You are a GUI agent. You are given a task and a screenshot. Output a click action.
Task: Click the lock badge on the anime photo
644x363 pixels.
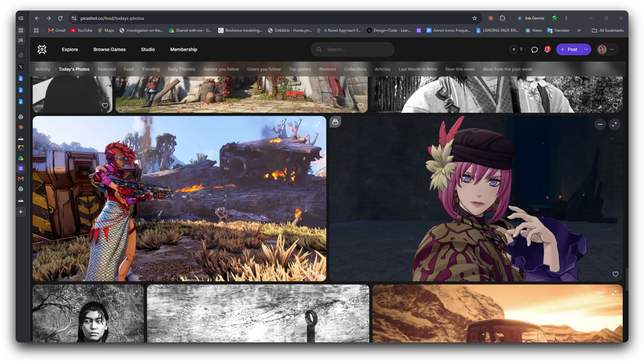(x=335, y=122)
